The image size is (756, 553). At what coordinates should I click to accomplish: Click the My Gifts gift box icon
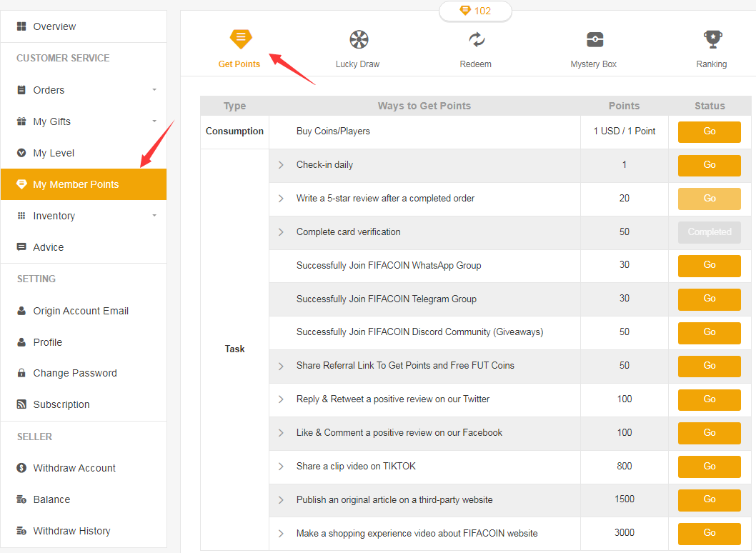click(x=21, y=121)
